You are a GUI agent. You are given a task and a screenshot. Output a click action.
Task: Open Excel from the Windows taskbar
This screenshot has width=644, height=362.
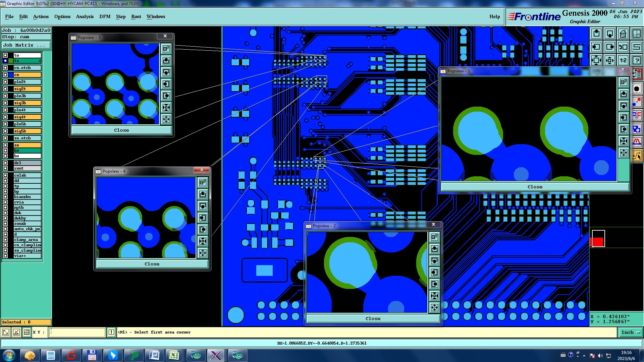(174, 355)
